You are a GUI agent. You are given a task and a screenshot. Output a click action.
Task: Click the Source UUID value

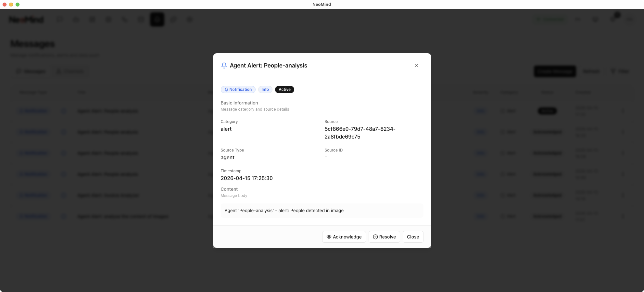(x=360, y=133)
